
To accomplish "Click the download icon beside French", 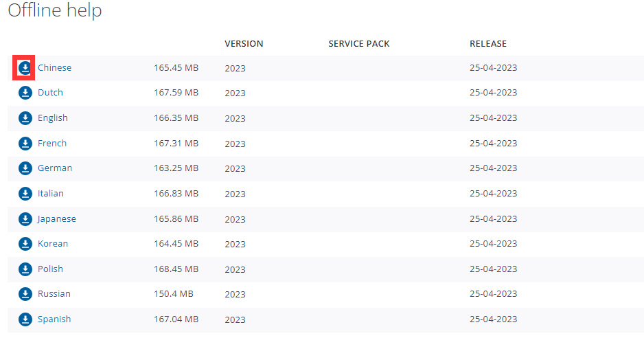I will 25,144.
